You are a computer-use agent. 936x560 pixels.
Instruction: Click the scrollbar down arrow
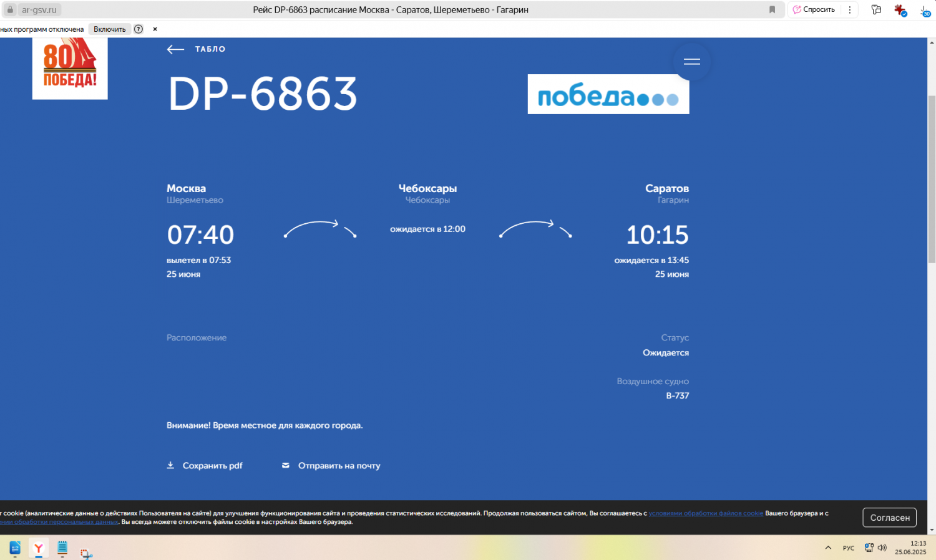932,529
